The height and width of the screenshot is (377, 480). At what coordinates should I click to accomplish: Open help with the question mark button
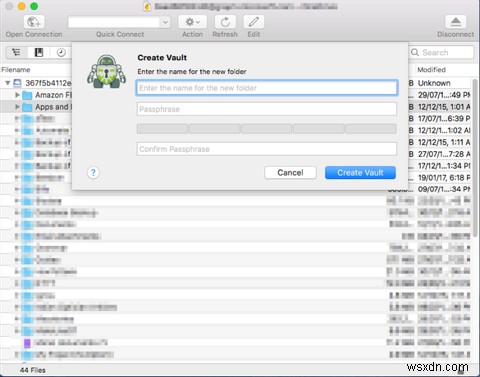click(93, 173)
